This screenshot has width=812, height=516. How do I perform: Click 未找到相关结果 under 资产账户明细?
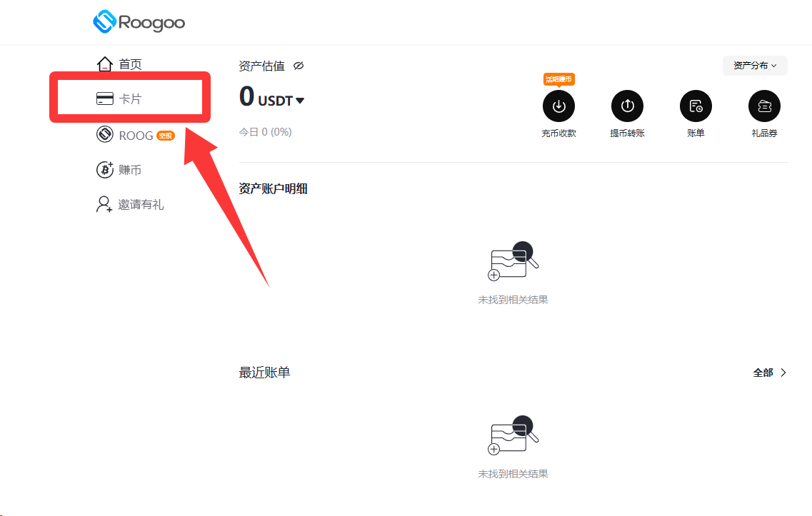[x=513, y=300]
